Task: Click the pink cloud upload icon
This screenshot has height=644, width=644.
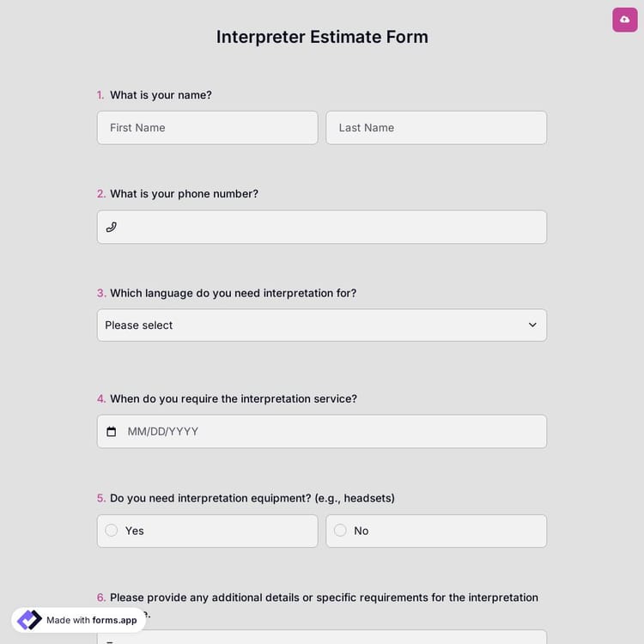Action: (x=624, y=19)
